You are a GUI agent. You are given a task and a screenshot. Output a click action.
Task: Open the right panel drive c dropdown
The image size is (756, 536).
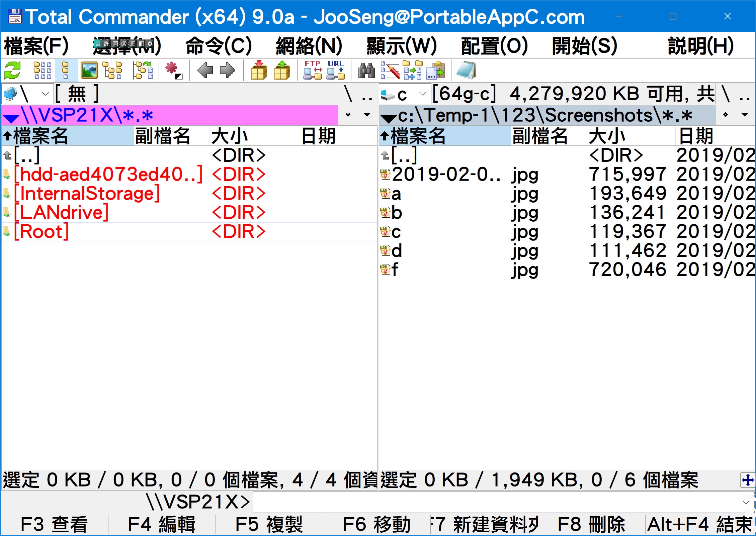click(423, 94)
